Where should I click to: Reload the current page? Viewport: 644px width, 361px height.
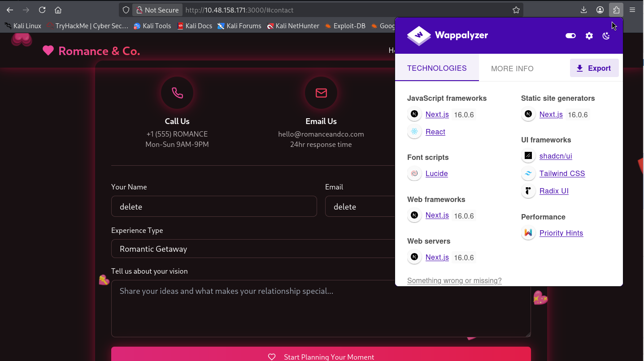tap(42, 10)
